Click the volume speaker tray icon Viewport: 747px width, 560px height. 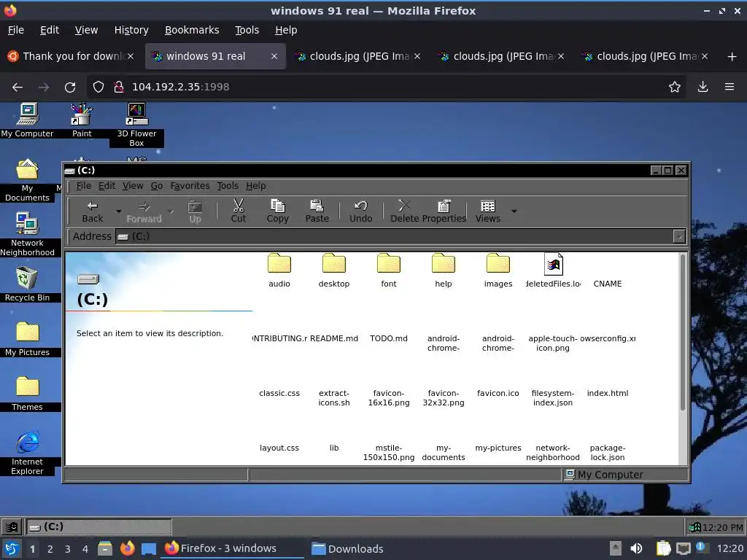[636, 548]
